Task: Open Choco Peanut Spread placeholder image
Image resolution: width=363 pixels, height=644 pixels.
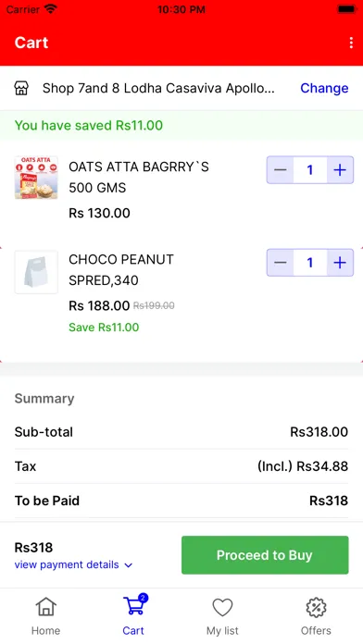Action: pyautogui.click(x=36, y=272)
